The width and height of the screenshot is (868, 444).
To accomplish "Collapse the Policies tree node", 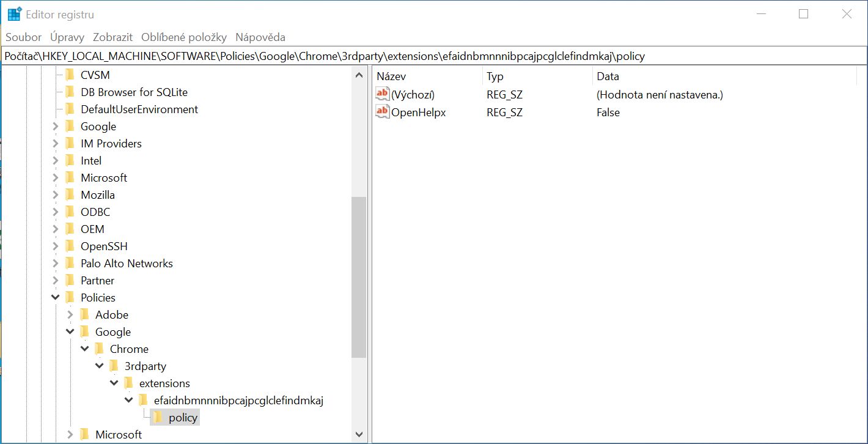I will click(x=54, y=297).
